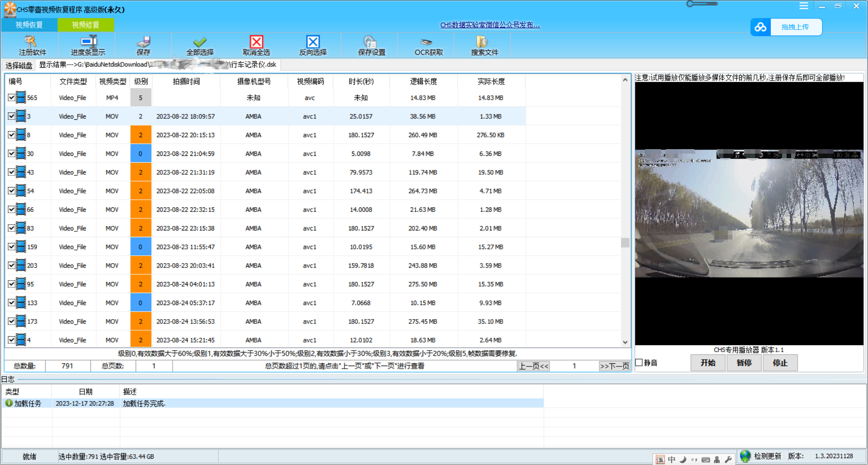Click the file list scrollbar thumb
This screenshot has height=465, width=868.
[x=625, y=243]
